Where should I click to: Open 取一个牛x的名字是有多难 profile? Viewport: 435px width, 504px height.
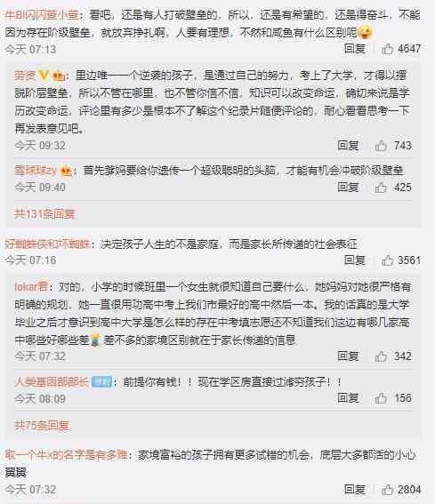coord(66,455)
